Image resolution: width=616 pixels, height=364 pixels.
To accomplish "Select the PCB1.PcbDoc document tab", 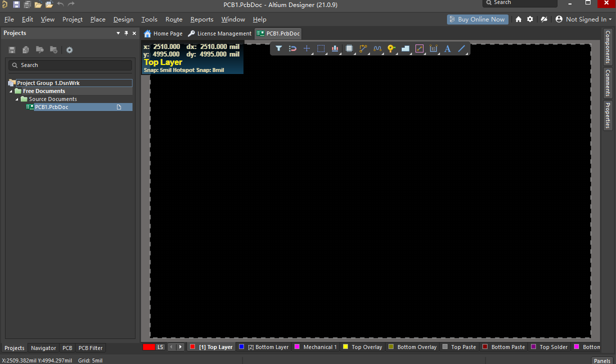I will click(278, 33).
